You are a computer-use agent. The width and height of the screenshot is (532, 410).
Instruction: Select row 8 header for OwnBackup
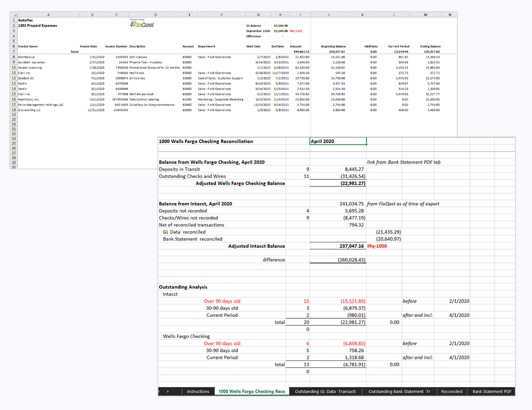14,57
